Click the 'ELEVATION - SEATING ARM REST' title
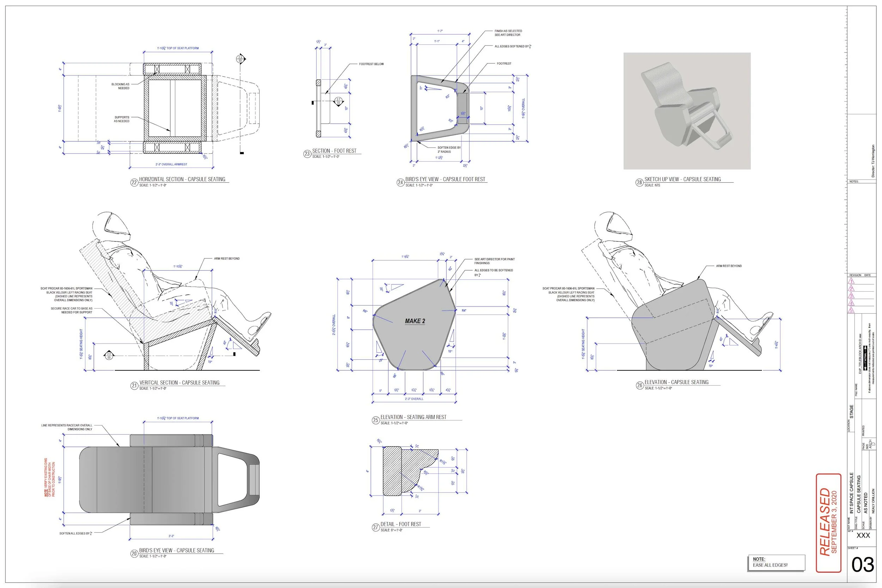This screenshot has width=882, height=588. click(413, 417)
